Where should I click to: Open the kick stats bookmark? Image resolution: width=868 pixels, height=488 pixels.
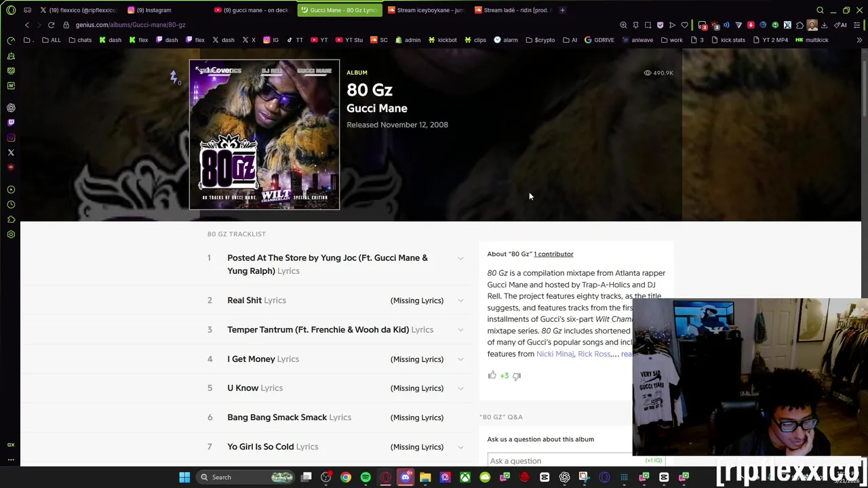[728, 40]
